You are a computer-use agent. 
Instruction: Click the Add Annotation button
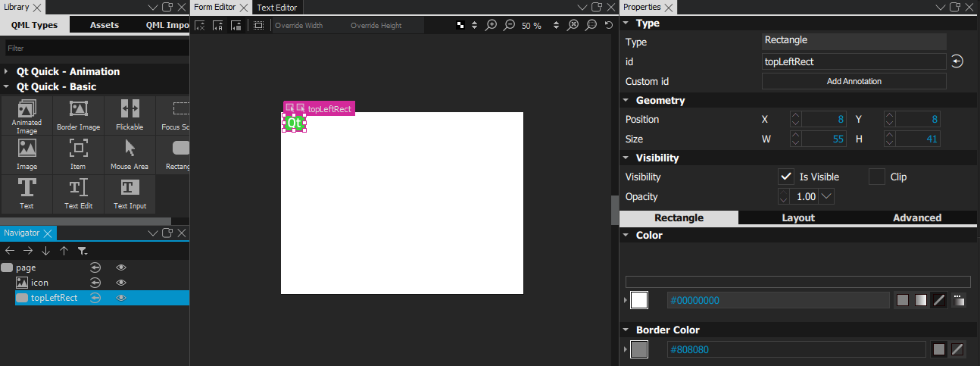854,81
